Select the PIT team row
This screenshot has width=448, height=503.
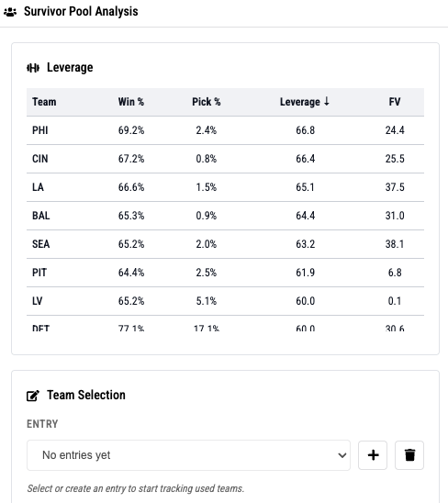point(225,273)
